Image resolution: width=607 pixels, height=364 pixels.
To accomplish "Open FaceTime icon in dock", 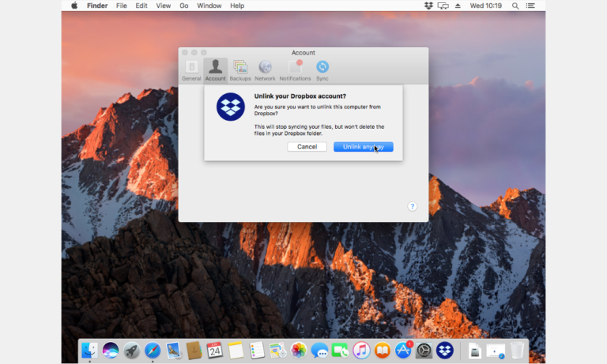I will (341, 351).
